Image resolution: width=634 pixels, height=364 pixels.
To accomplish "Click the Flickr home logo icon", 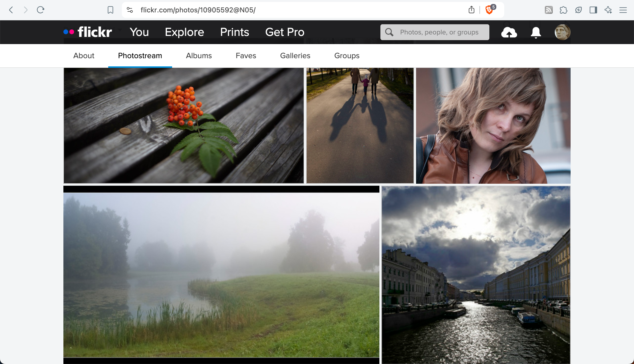I will (x=87, y=32).
